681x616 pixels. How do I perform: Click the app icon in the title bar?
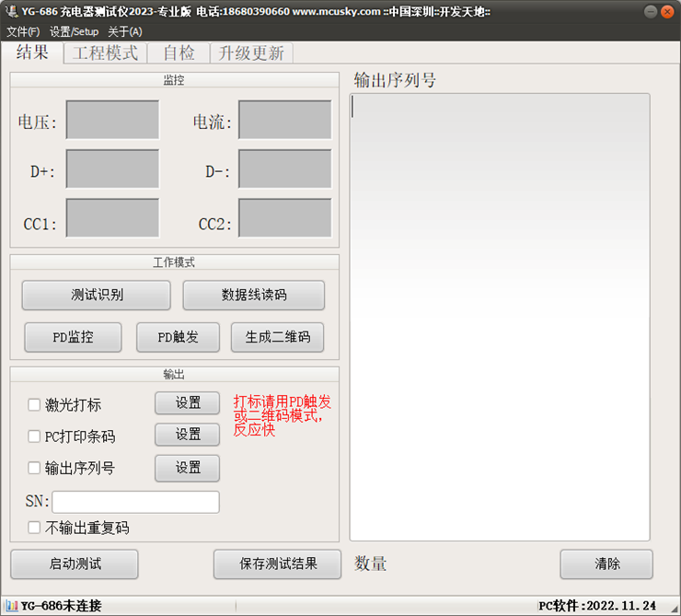pyautogui.click(x=11, y=11)
